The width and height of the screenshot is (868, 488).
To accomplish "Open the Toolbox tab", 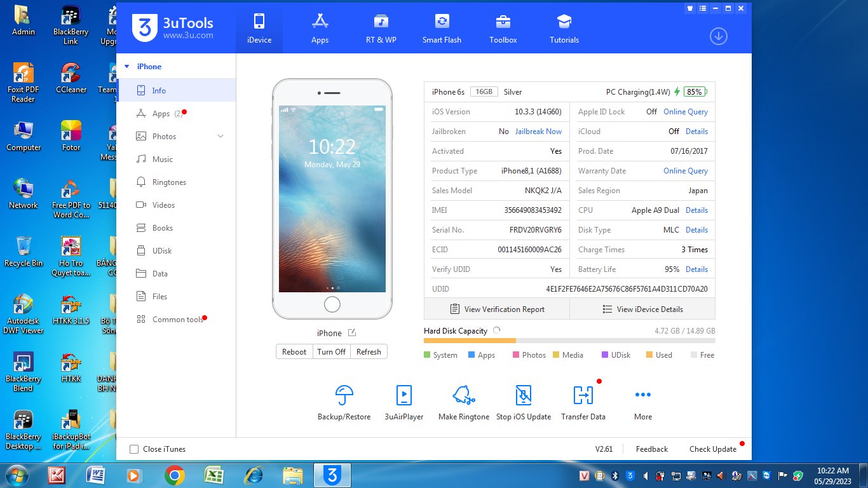I will click(503, 29).
